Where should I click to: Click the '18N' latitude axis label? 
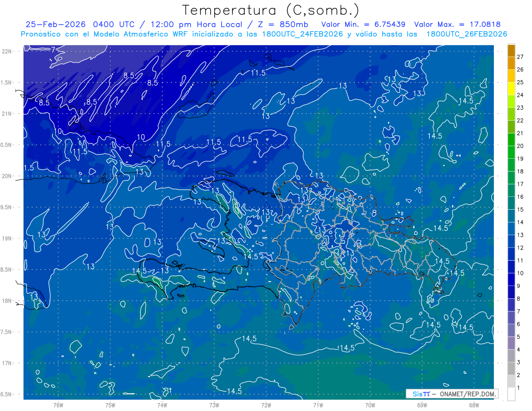coord(7,301)
